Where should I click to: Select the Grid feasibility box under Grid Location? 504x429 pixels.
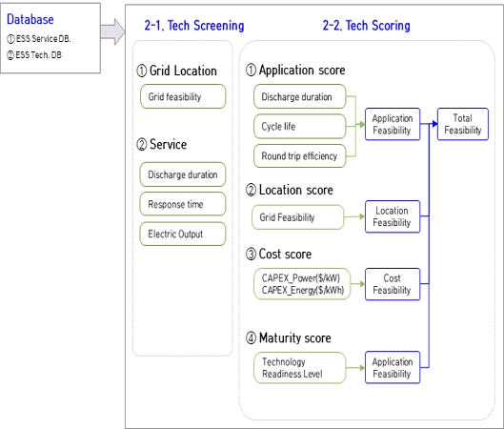(183, 96)
